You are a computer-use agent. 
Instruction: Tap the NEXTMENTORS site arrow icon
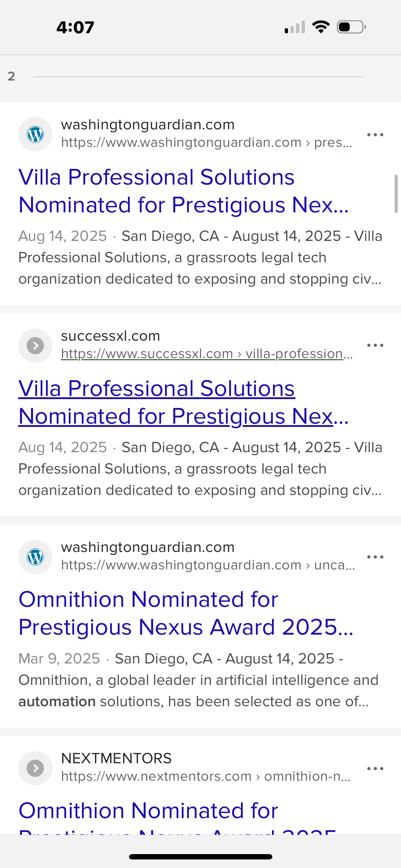coord(35,768)
